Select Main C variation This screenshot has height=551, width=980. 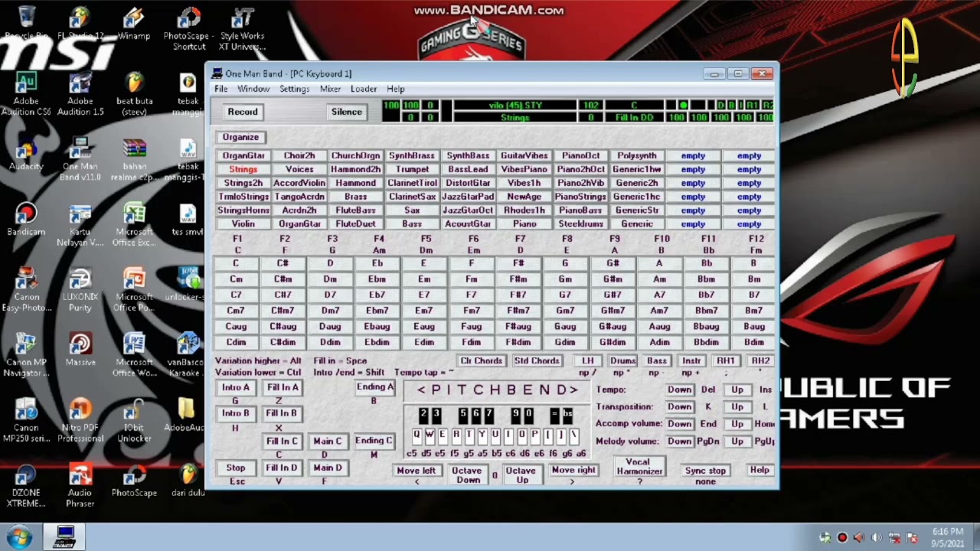(x=327, y=441)
